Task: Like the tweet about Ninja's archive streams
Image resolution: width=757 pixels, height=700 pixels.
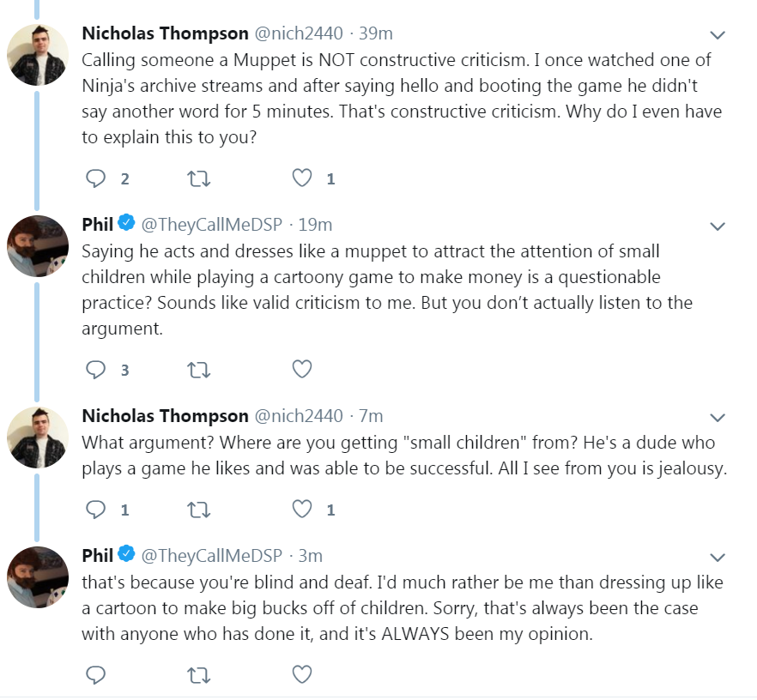Action: pos(302,178)
